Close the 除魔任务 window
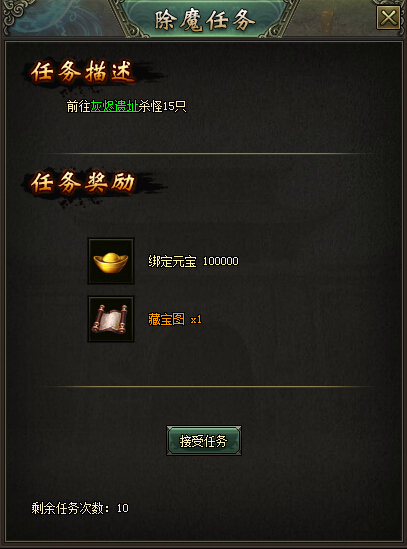The image size is (407, 549). 388,18
